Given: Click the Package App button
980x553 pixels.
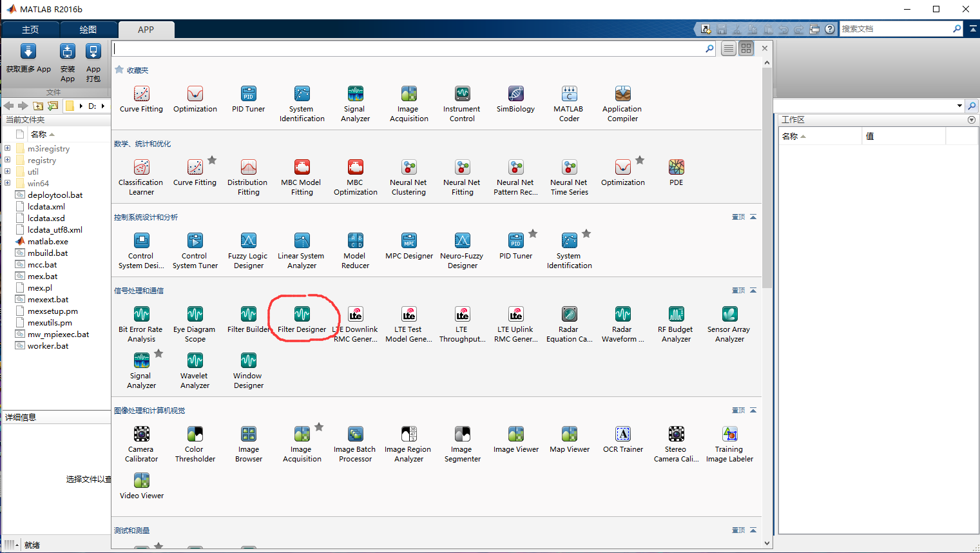Looking at the screenshot, I should tap(93, 63).
